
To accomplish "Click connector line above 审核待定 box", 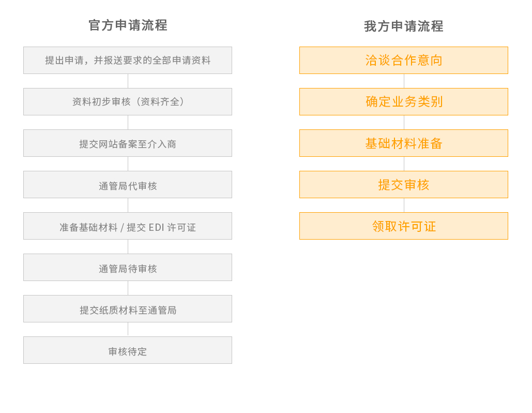I will [128, 330].
